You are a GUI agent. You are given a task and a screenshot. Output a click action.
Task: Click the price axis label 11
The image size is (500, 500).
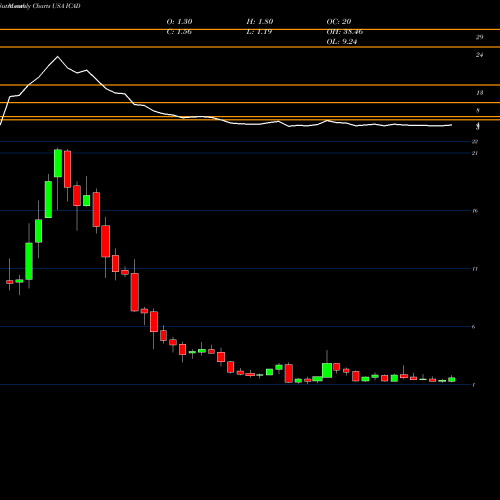[475, 269]
